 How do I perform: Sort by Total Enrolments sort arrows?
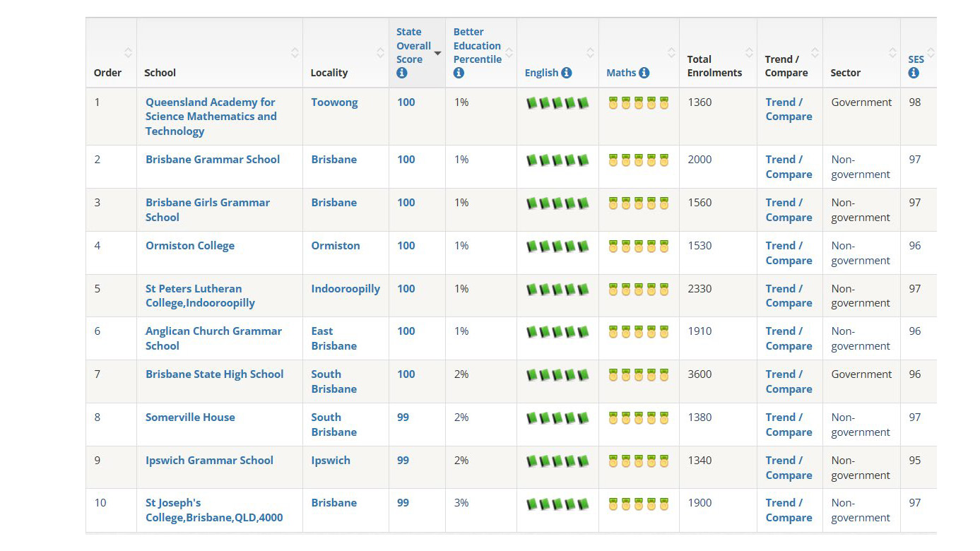click(749, 53)
